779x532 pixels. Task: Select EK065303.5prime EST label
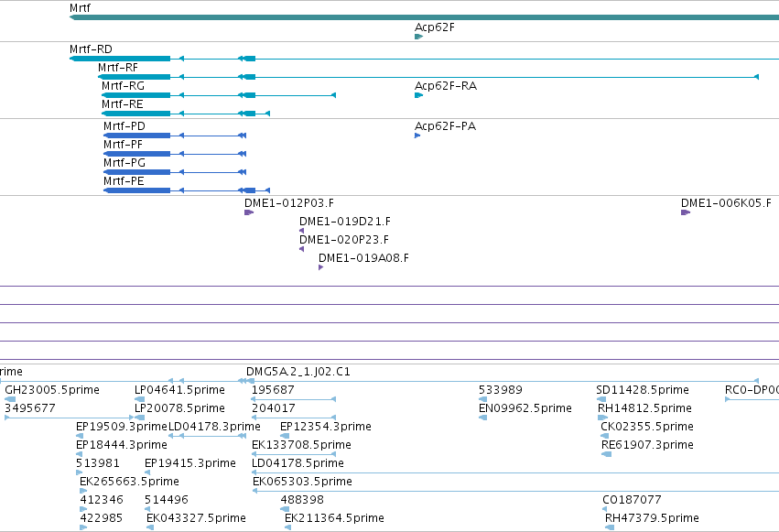303,482
